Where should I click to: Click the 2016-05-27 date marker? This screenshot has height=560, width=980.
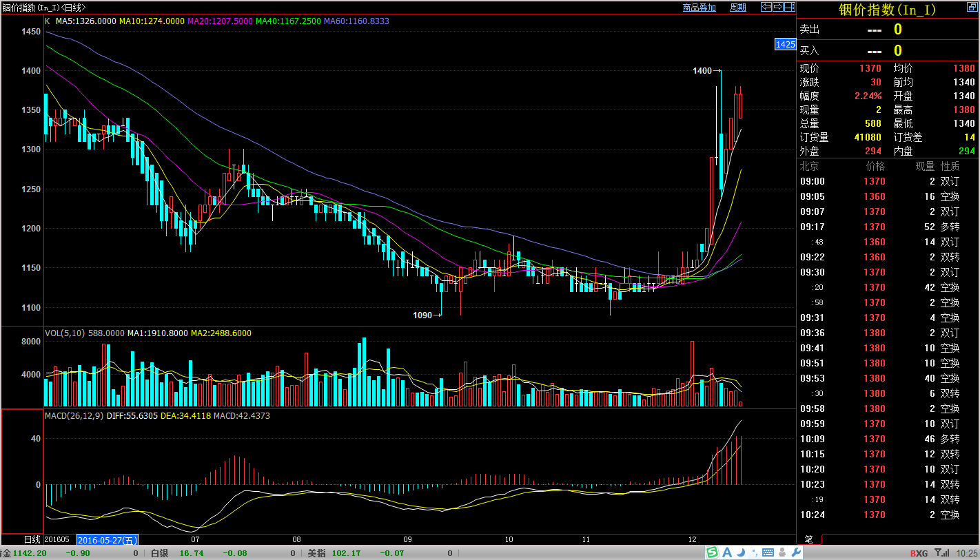click(x=108, y=540)
